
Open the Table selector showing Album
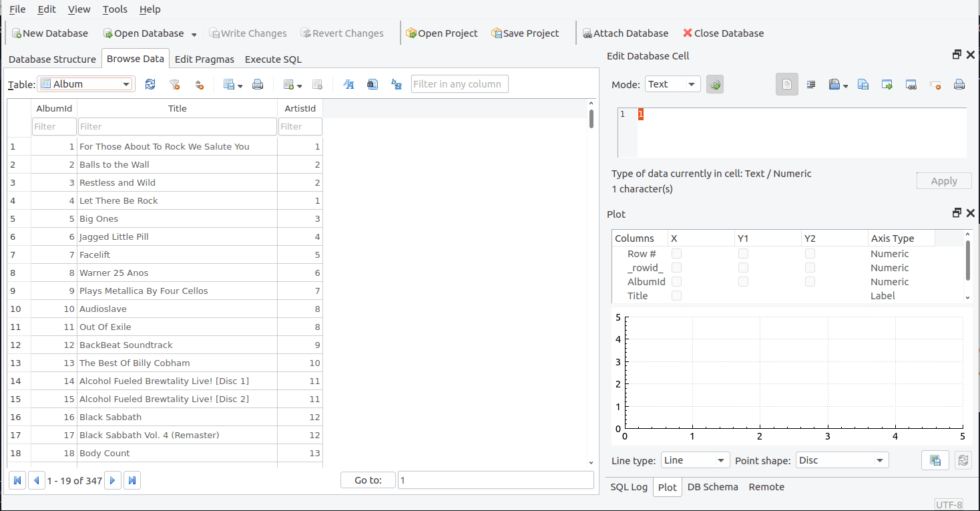click(86, 84)
